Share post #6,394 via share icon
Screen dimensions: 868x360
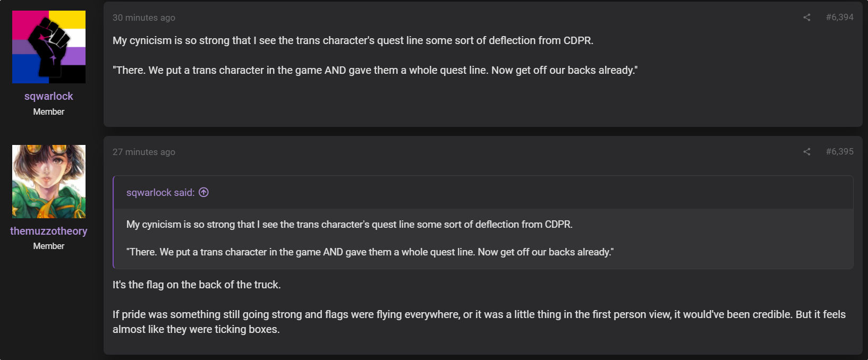click(x=806, y=18)
